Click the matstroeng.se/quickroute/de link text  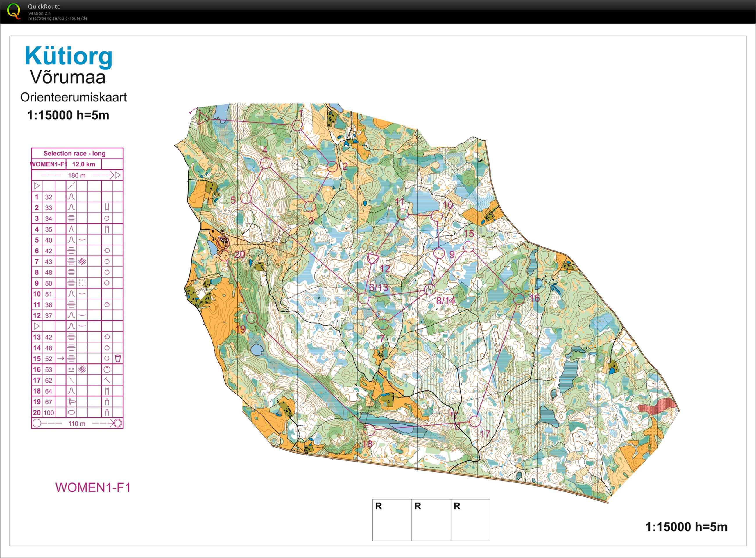coord(58,18)
